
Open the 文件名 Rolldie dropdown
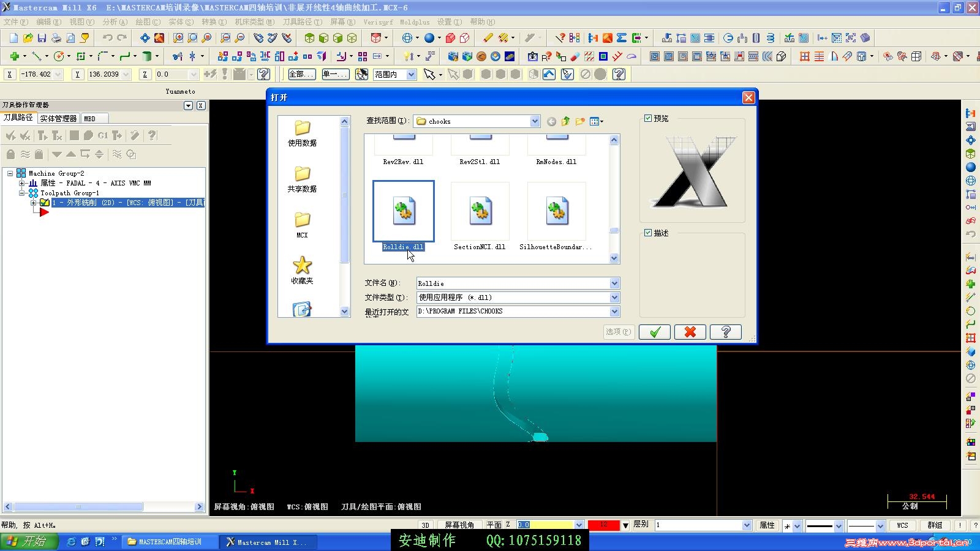point(614,283)
